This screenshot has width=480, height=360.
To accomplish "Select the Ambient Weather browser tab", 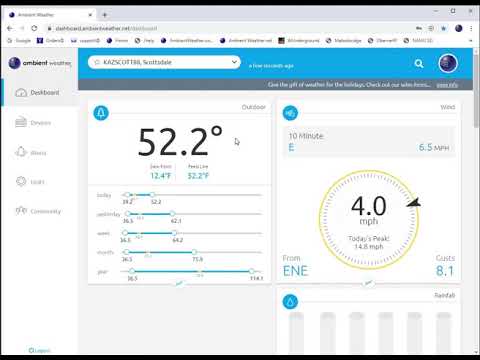I will [x=51, y=15].
